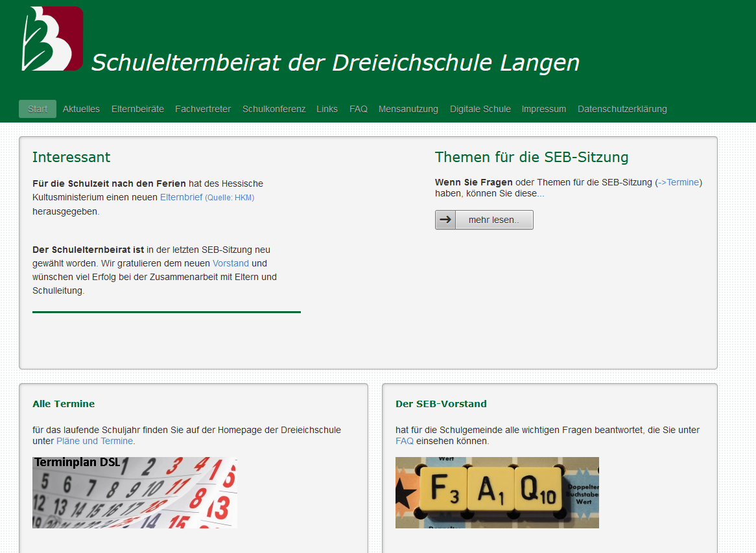Open the Aktuelles page

pyautogui.click(x=81, y=109)
